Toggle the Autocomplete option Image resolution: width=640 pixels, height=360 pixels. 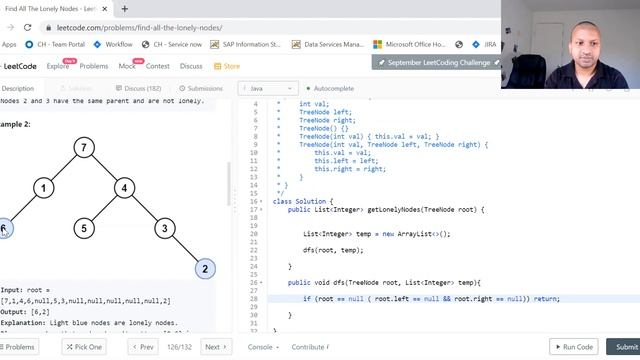pyautogui.click(x=330, y=89)
